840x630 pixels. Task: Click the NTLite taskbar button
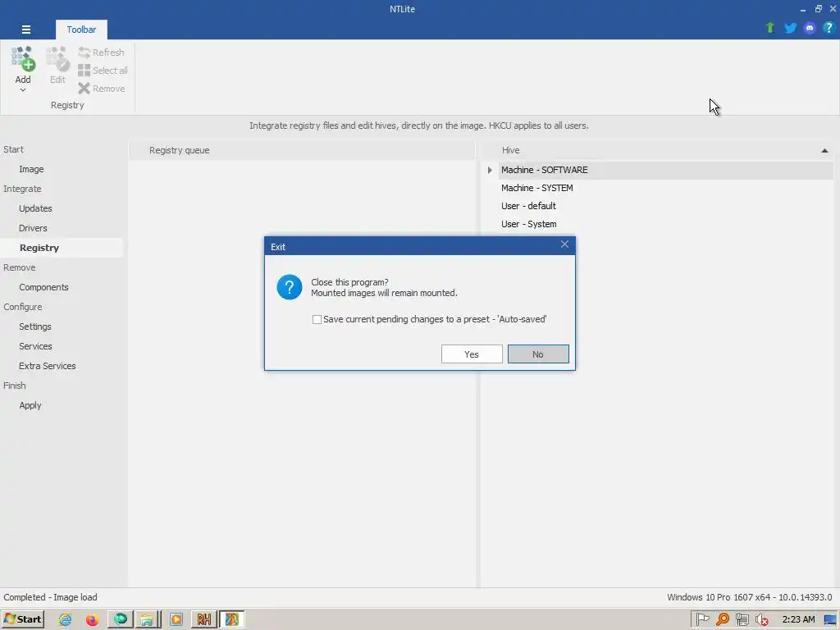click(232, 619)
